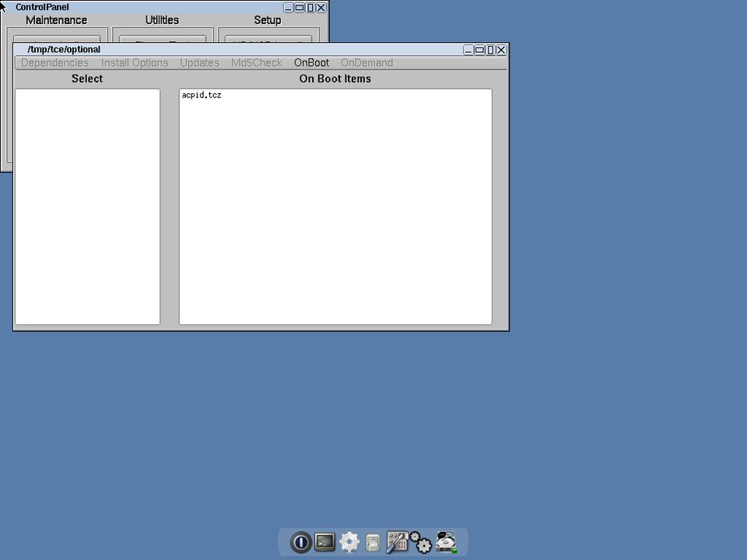The width and height of the screenshot is (747, 560).
Task: Click the white single-gear icon in the dock
Action: pos(349,542)
